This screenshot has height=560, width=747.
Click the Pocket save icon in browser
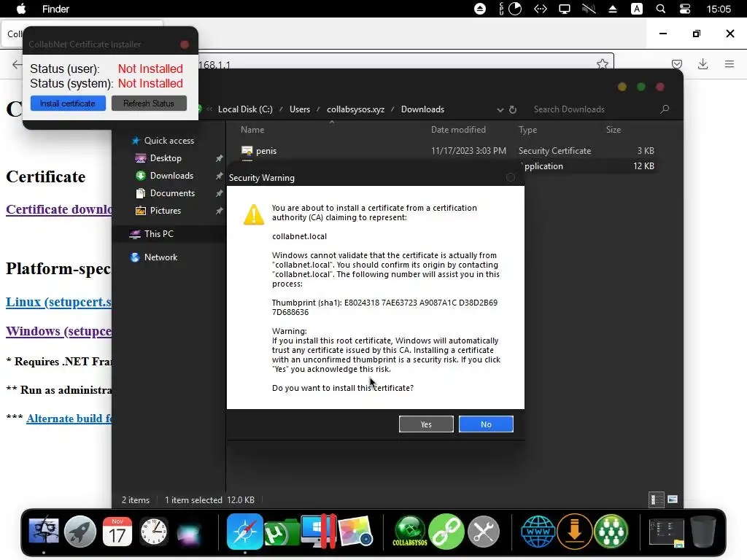point(677,64)
